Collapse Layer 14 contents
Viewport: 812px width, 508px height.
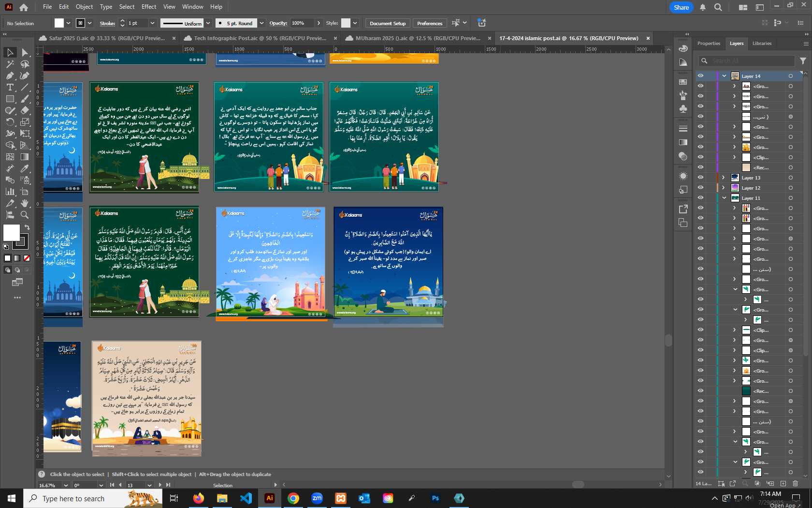[x=724, y=76]
